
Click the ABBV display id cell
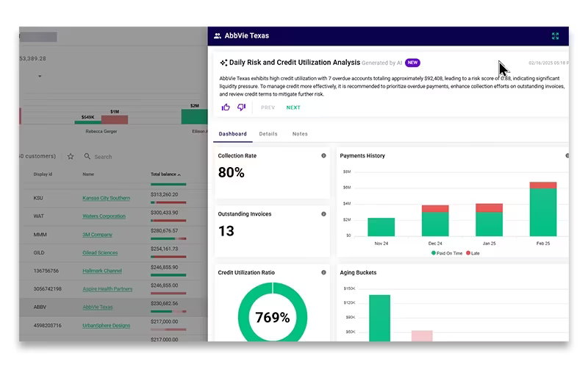click(40, 307)
